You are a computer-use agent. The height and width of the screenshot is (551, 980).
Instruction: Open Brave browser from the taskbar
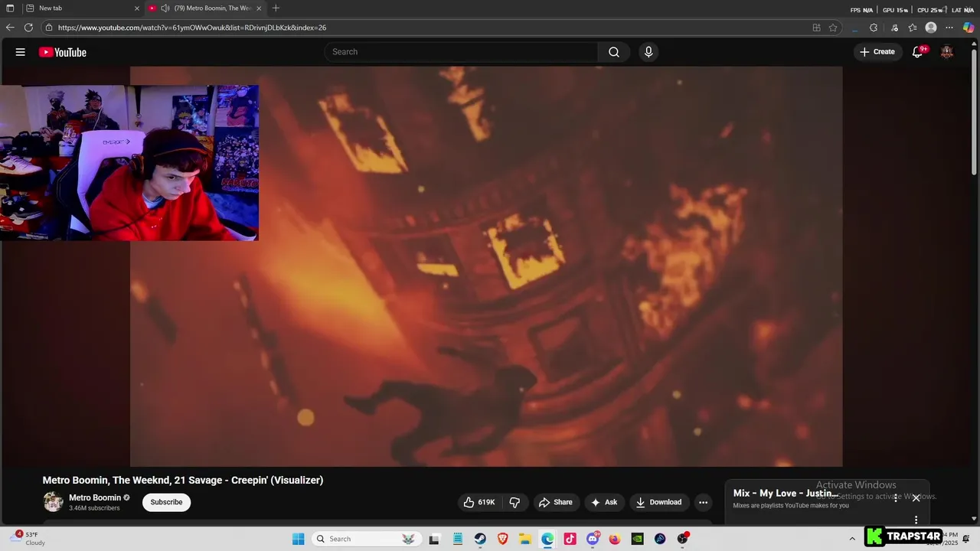(x=503, y=539)
